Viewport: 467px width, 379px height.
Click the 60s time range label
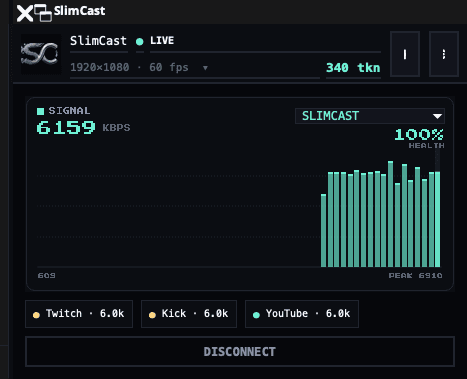[46, 276]
